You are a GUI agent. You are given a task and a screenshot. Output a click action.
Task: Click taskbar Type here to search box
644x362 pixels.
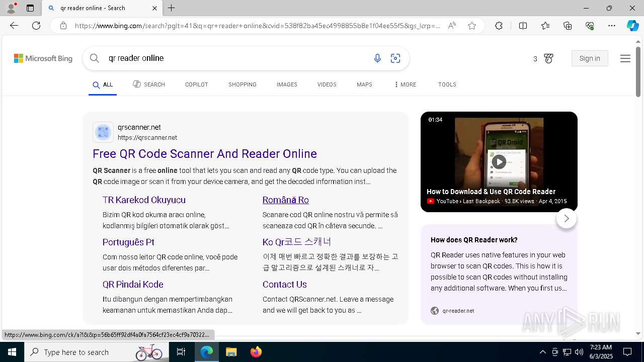point(96,352)
